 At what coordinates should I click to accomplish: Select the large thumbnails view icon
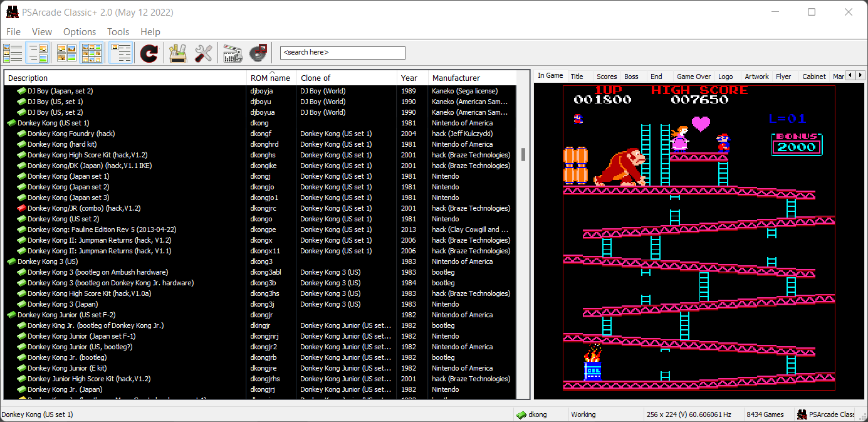(67, 53)
